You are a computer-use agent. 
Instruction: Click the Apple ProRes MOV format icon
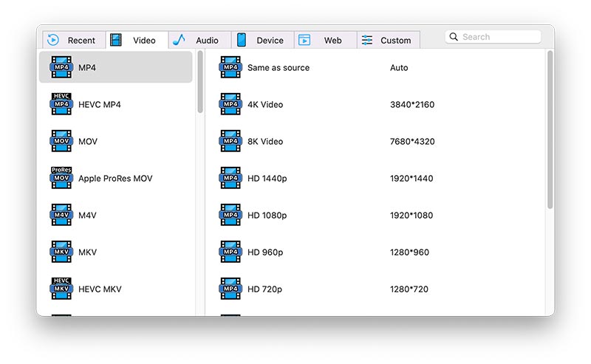pos(61,177)
